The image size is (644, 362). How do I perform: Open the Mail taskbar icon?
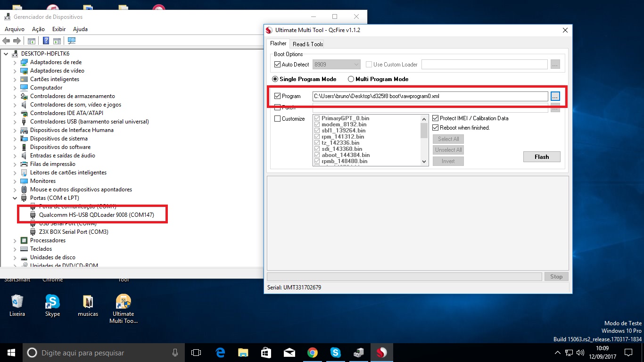tap(289, 352)
